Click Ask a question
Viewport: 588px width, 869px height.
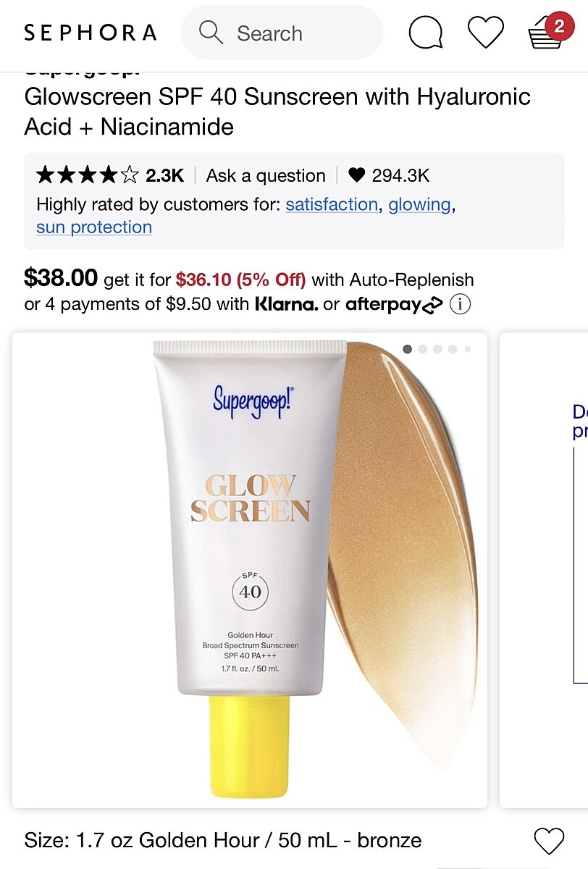(x=266, y=175)
